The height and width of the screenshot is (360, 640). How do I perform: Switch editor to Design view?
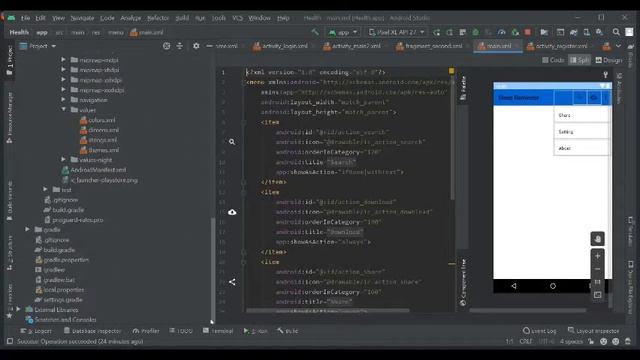(609, 60)
